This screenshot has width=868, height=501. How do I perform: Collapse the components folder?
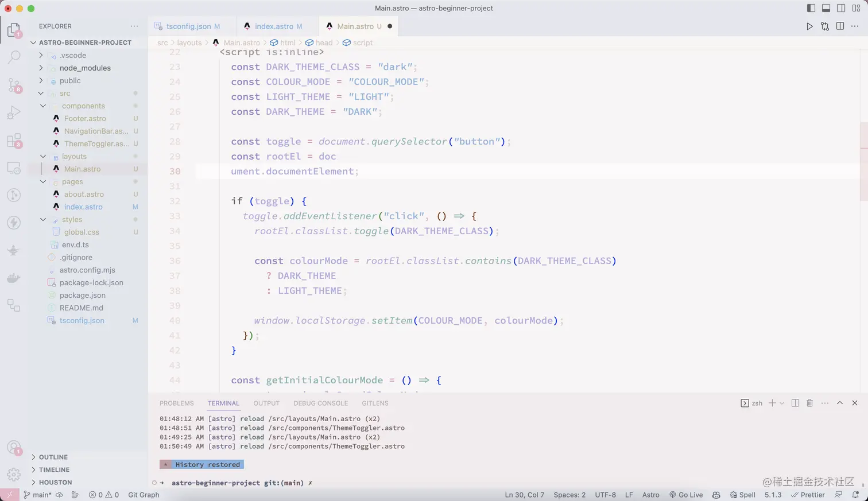43,106
